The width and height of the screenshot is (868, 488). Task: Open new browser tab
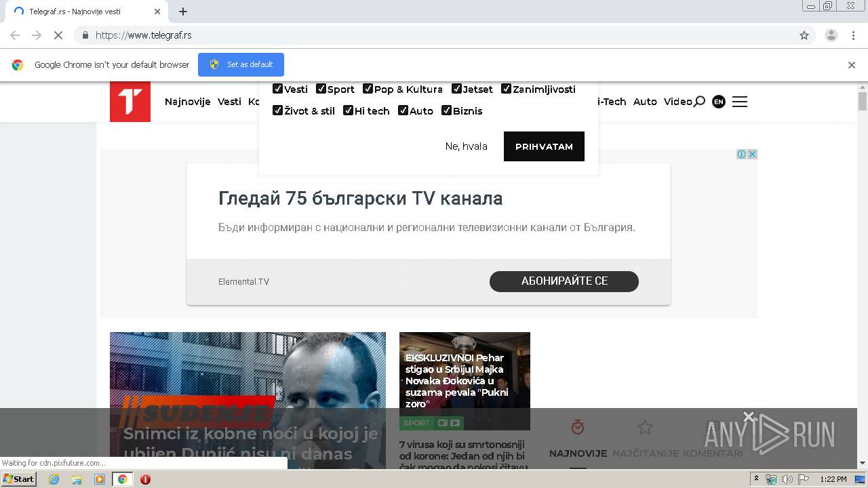[183, 12]
